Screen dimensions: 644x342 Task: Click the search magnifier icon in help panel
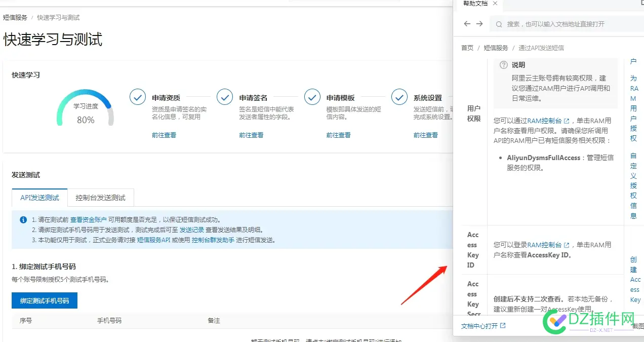(x=499, y=24)
